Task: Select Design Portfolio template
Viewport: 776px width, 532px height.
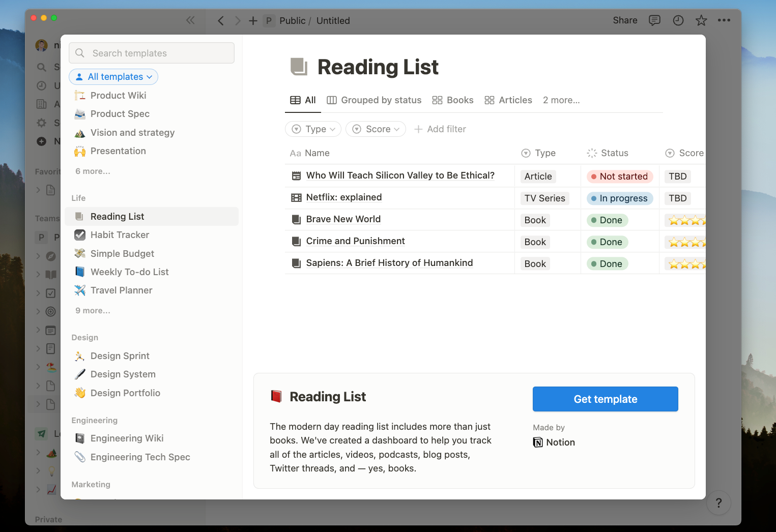Action: point(152,393)
